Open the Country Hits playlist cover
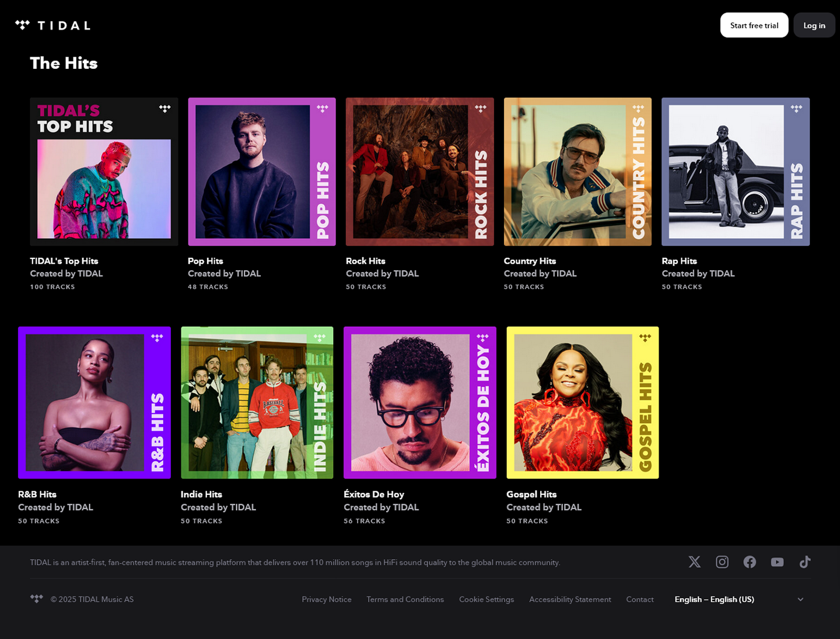 click(x=577, y=172)
